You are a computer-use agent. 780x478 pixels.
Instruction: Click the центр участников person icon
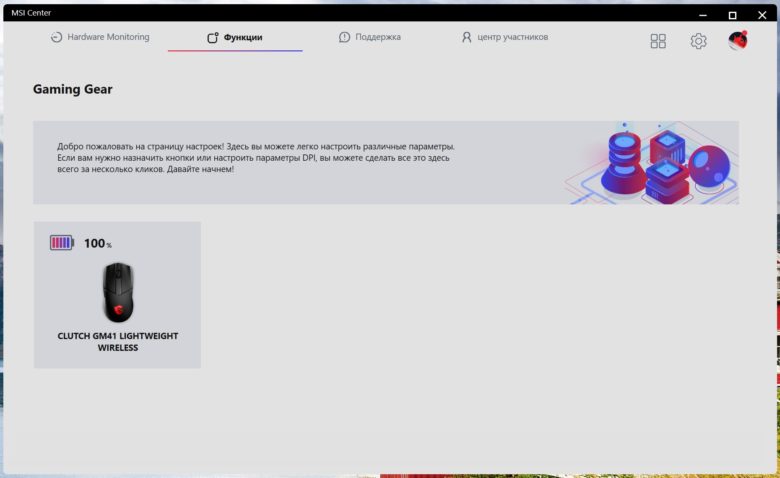click(x=467, y=37)
